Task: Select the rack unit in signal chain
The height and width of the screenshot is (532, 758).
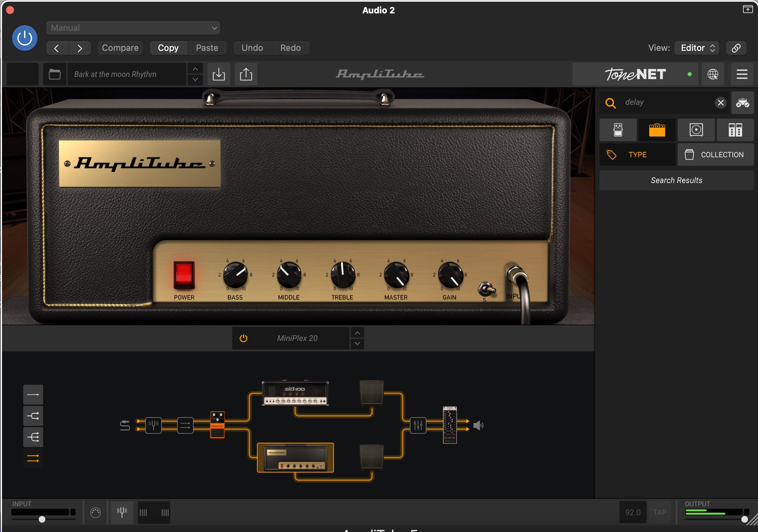Action: pos(450,425)
